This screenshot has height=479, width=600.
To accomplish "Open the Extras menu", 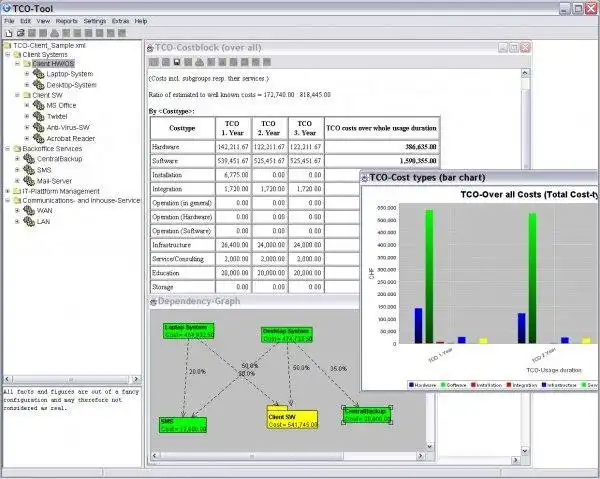I will coord(121,21).
